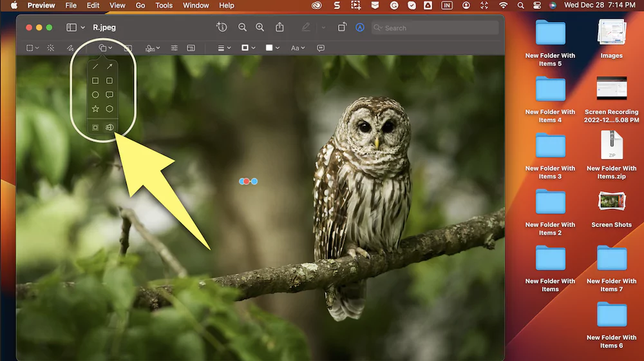Open the Apple menu

point(14,5)
